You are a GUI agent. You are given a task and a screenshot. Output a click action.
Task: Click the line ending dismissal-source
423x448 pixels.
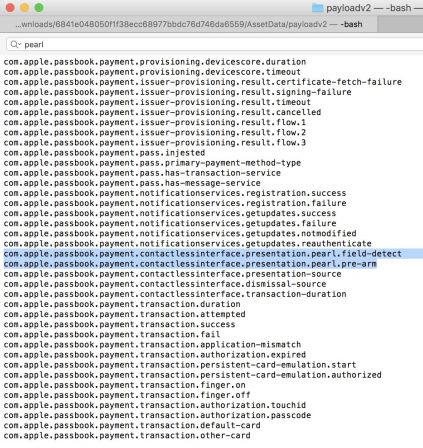(x=165, y=284)
